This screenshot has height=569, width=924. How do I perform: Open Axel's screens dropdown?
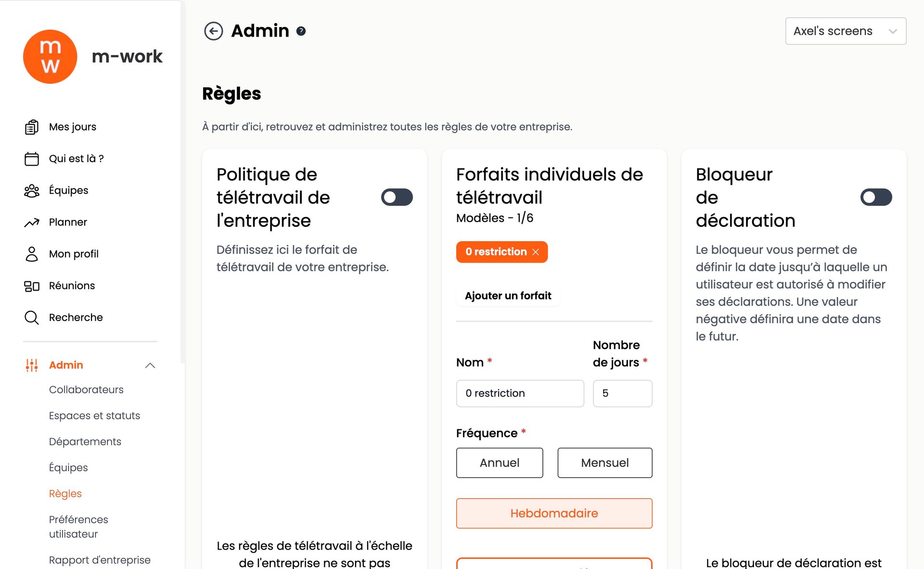point(846,31)
